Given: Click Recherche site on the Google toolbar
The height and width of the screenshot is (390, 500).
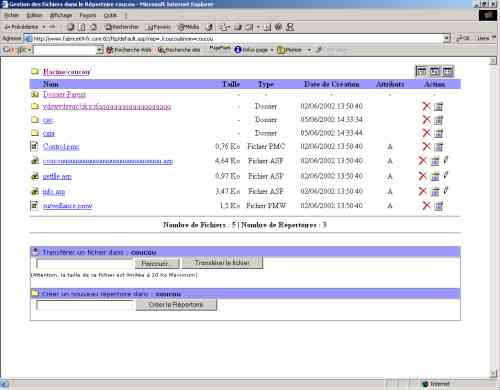Looking at the screenshot, I should tap(179, 50).
